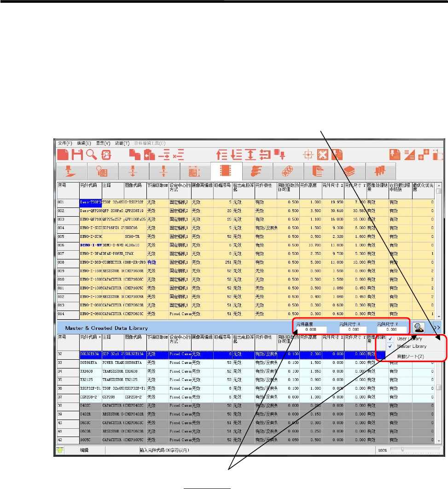Click the striped triangle toolbar icon

tap(409, 155)
